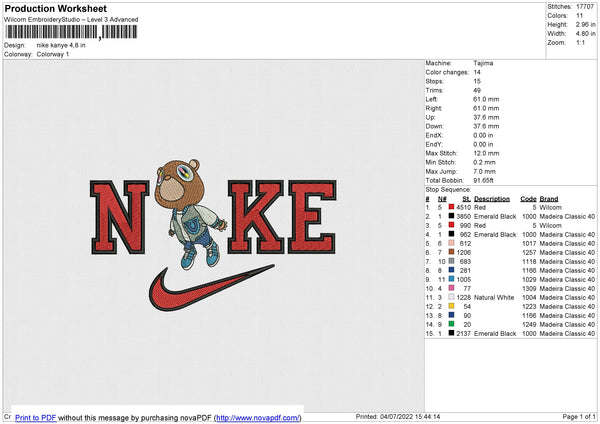The image size is (600, 424).
Task: Click the Colors value 11
Action: click(x=579, y=16)
